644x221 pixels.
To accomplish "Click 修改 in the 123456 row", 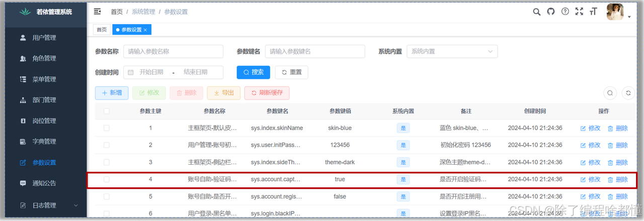I will click(x=591, y=145).
